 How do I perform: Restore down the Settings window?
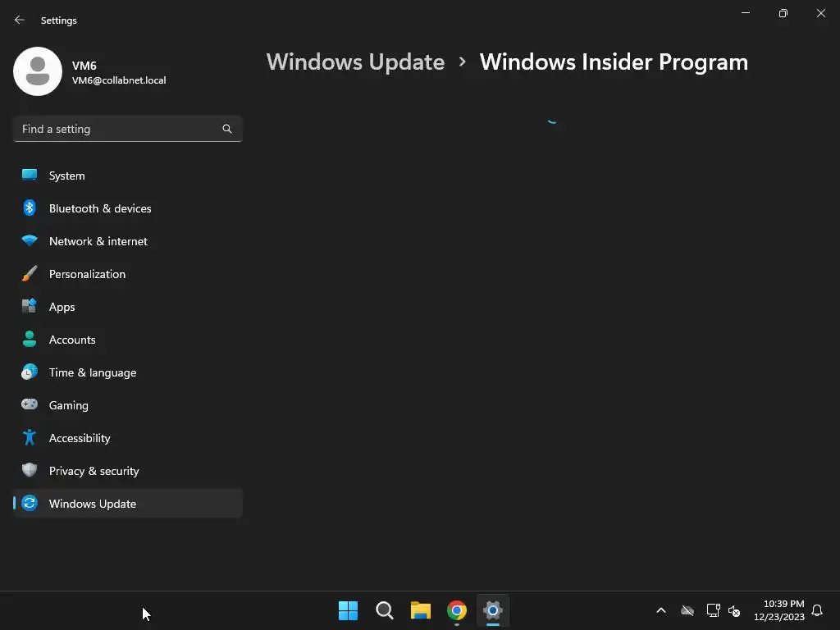783,13
